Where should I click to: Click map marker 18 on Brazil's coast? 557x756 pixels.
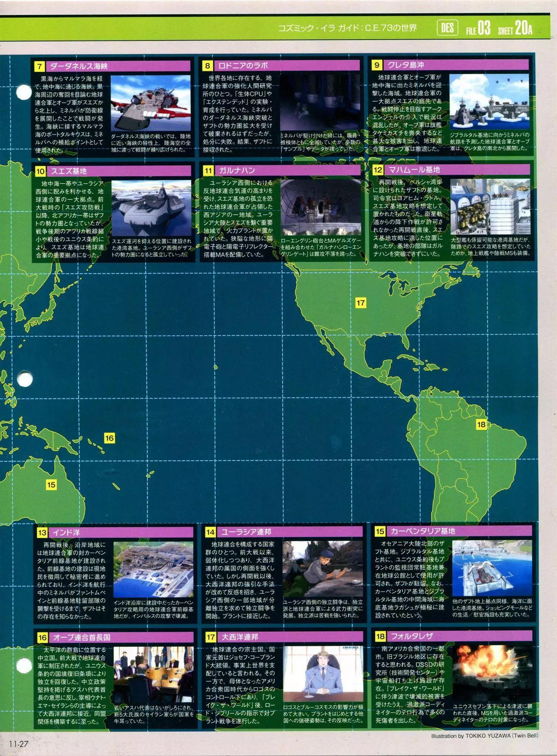(x=481, y=425)
